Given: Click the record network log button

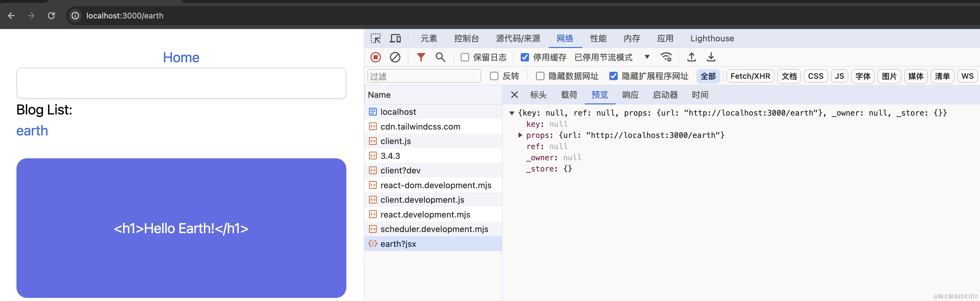Looking at the screenshot, I should [375, 57].
